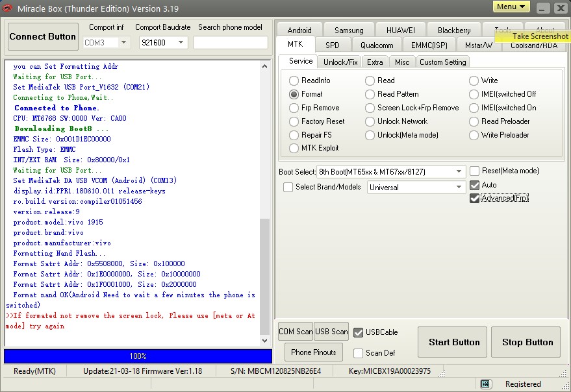Switch to the Extra sub-tab
Image resolution: width=571 pixels, height=392 pixels.
click(x=375, y=62)
